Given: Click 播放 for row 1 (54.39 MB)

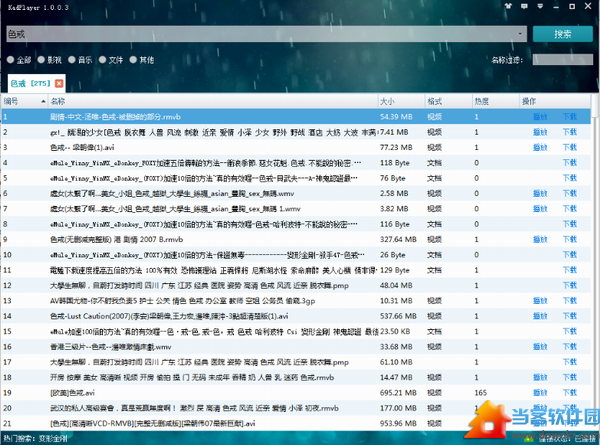Looking at the screenshot, I should coord(540,117).
